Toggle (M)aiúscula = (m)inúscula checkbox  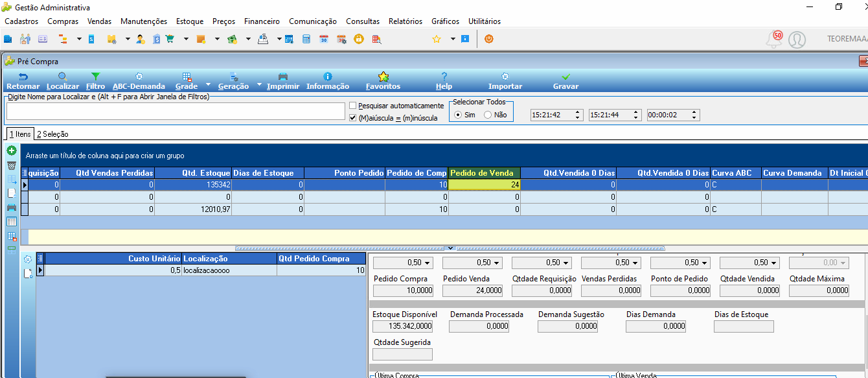click(352, 118)
